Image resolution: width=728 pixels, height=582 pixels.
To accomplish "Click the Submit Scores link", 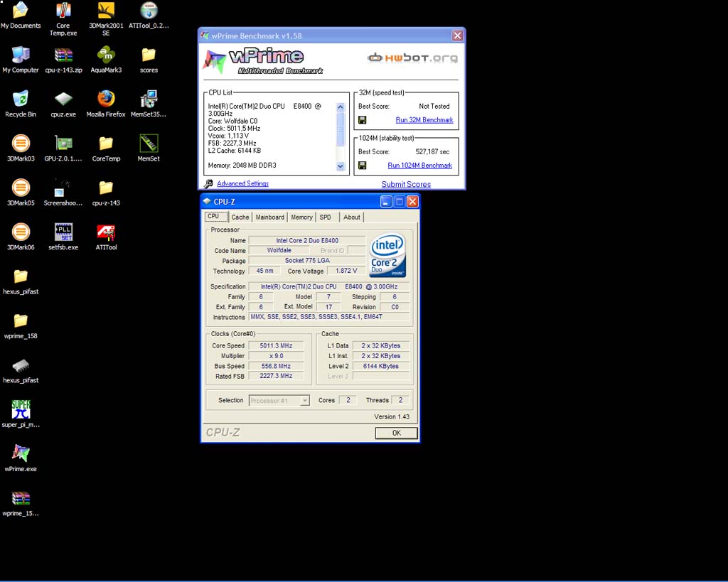I will pyautogui.click(x=406, y=184).
